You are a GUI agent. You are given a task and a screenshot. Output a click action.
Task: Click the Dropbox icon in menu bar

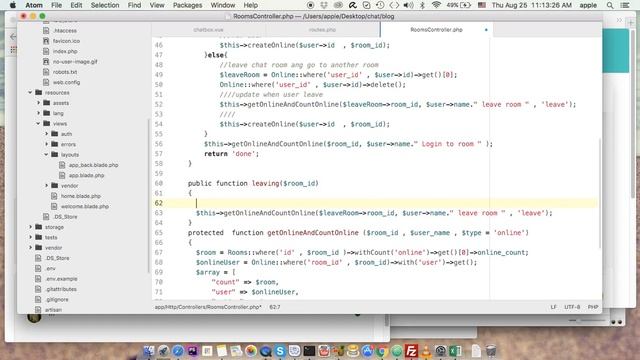[x=324, y=5]
